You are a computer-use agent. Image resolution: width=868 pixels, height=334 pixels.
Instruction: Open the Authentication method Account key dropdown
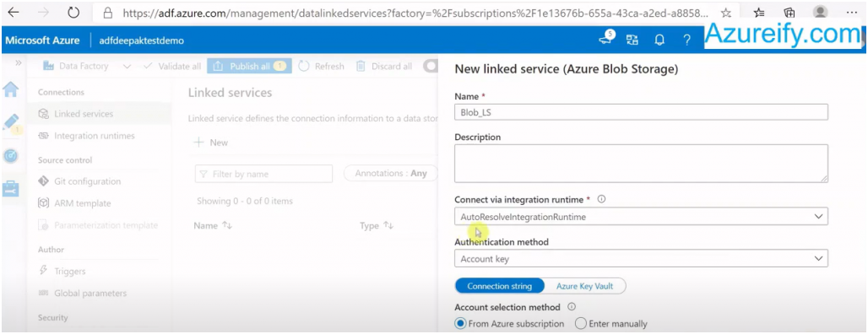point(641,258)
